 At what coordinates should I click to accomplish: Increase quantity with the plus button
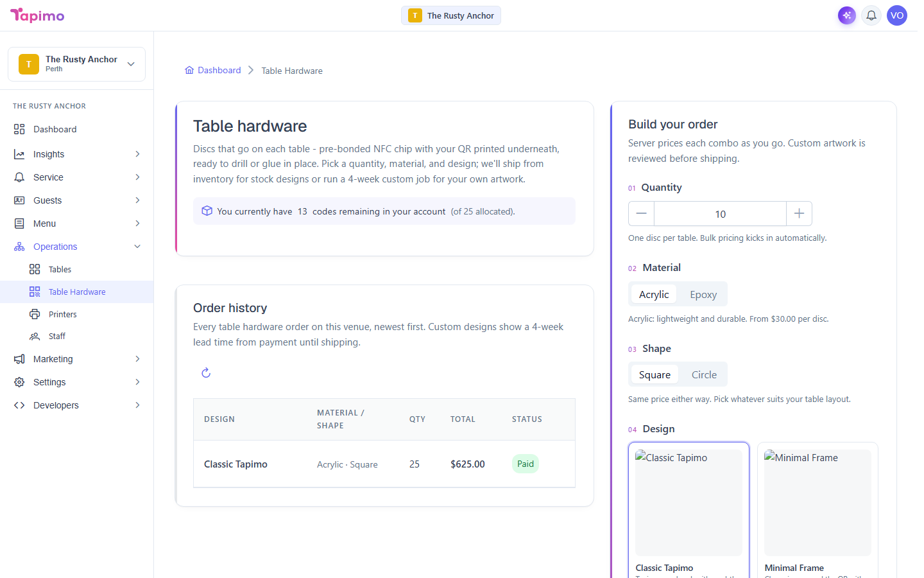800,213
